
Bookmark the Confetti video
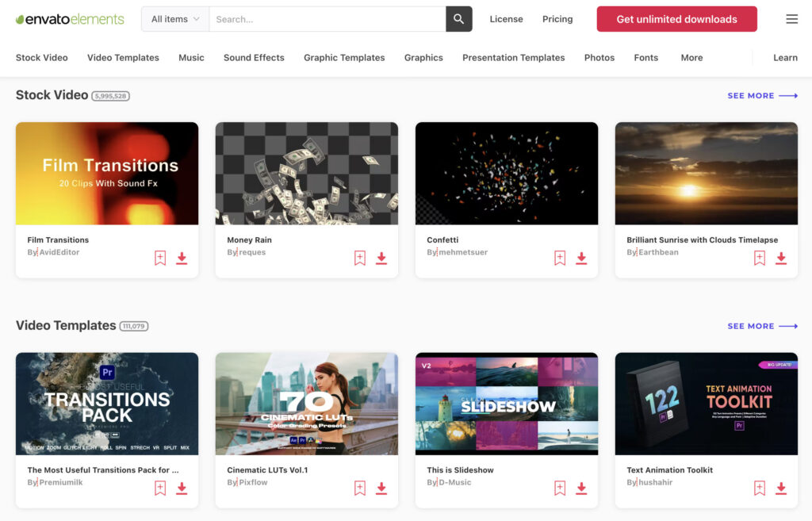pyautogui.click(x=560, y=258)
